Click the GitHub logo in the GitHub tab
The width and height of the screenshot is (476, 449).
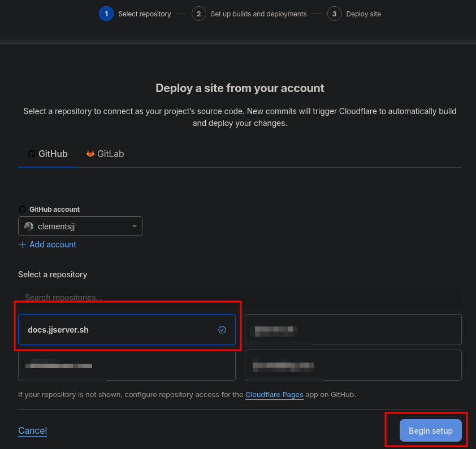click(32, 154)
